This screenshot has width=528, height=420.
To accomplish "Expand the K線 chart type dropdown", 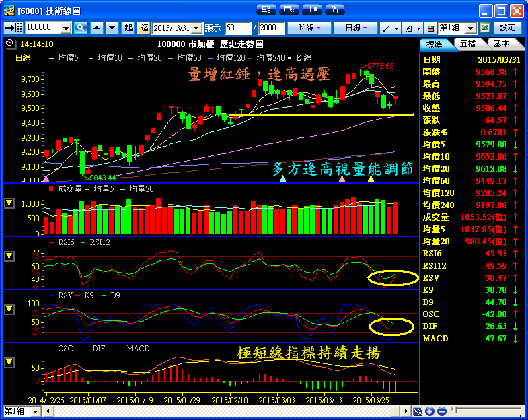I will point(309,28).
